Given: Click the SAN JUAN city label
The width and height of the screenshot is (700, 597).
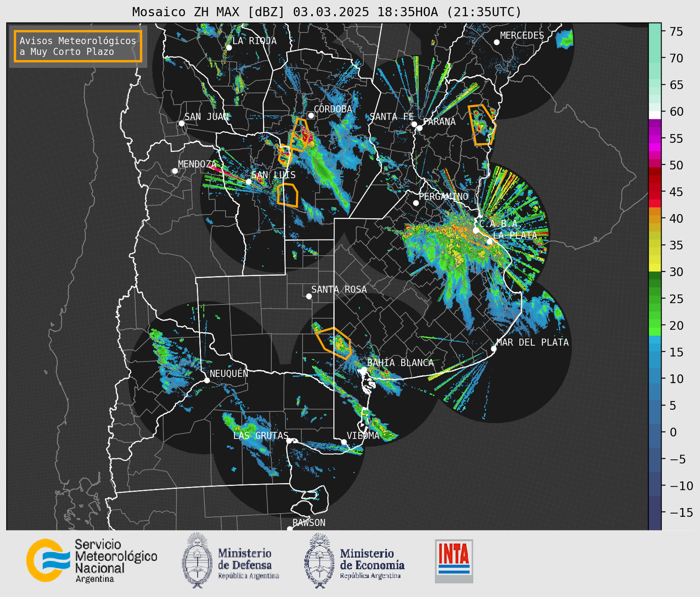Looking at the screenshot, I should tap(206, 117).
